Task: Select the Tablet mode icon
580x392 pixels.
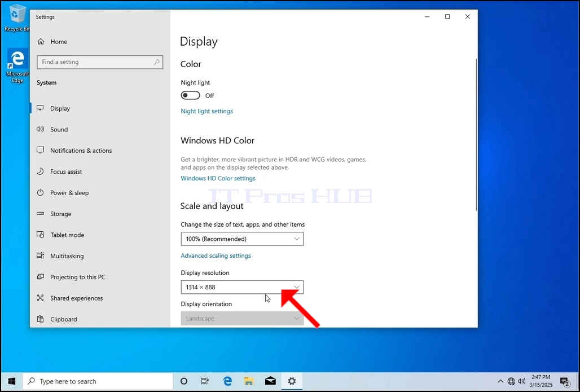Action: [40, 235]
